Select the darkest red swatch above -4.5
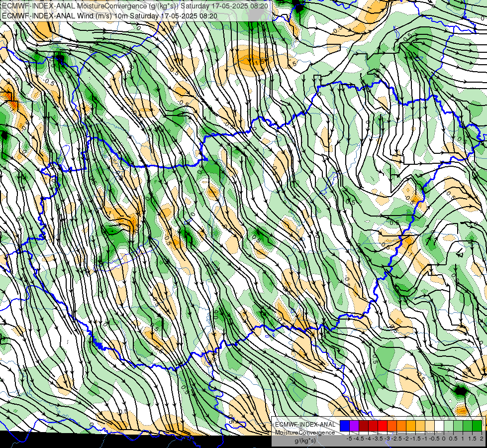Screen dimensions: 487x448 point(364,426)
